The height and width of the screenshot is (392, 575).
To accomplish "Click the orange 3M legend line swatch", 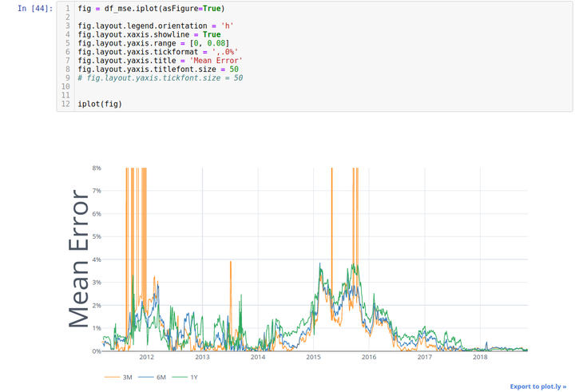I will [112, 377].
